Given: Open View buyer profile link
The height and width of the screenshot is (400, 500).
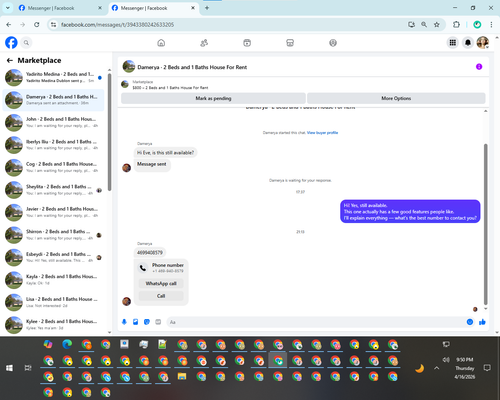Looking at the screenshot, I should point(322,133).
